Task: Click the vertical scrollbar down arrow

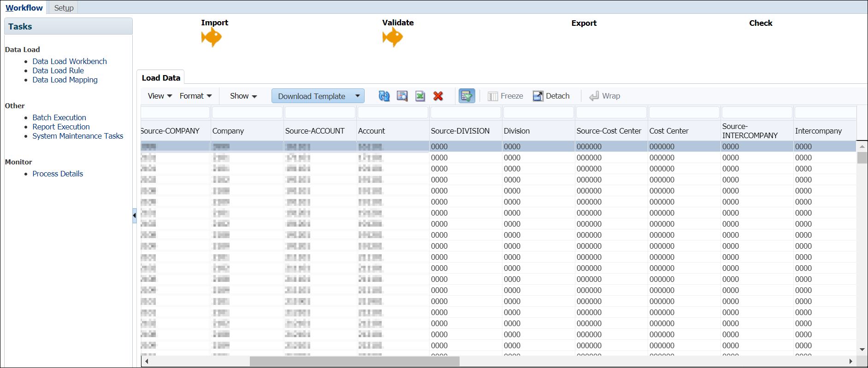Action: tap(862, 350)
